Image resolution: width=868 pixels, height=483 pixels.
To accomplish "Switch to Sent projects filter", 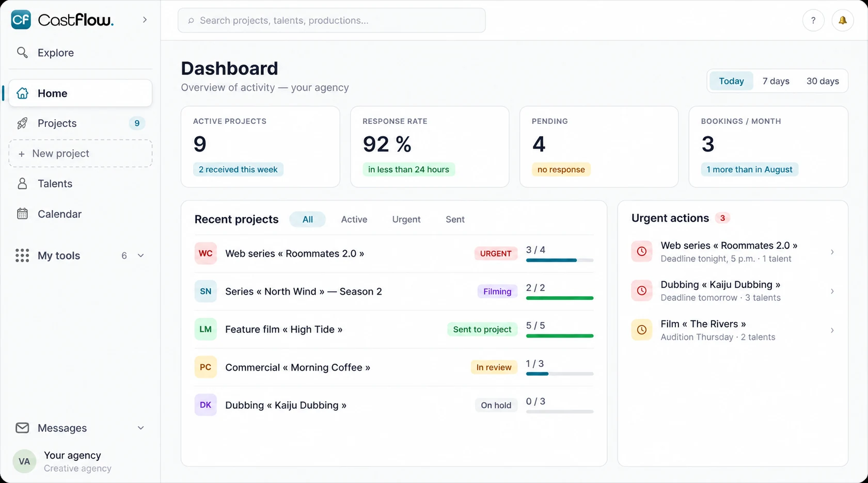I will (x=455, y=219).
